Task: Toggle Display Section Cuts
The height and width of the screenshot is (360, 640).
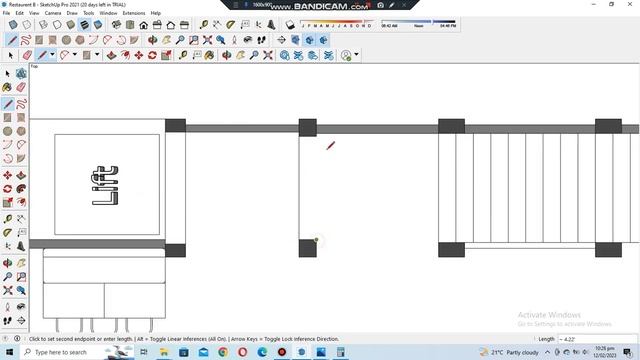Action: (x=309, y=40)
